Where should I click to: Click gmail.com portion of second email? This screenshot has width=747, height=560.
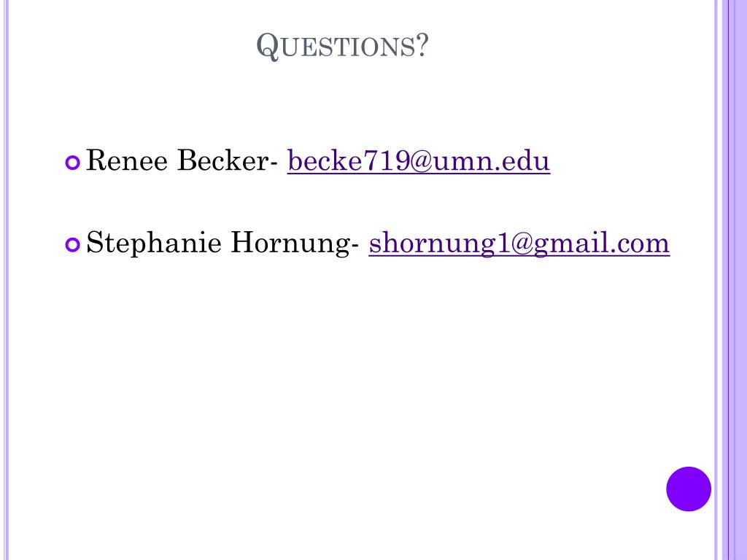tap(602, 244)
